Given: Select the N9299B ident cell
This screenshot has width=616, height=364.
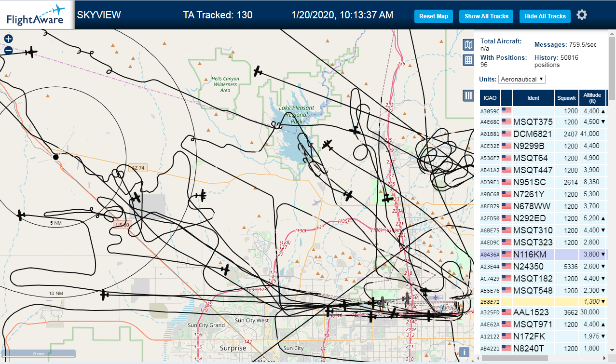Looking at the screenshot, I should (533, 146).
